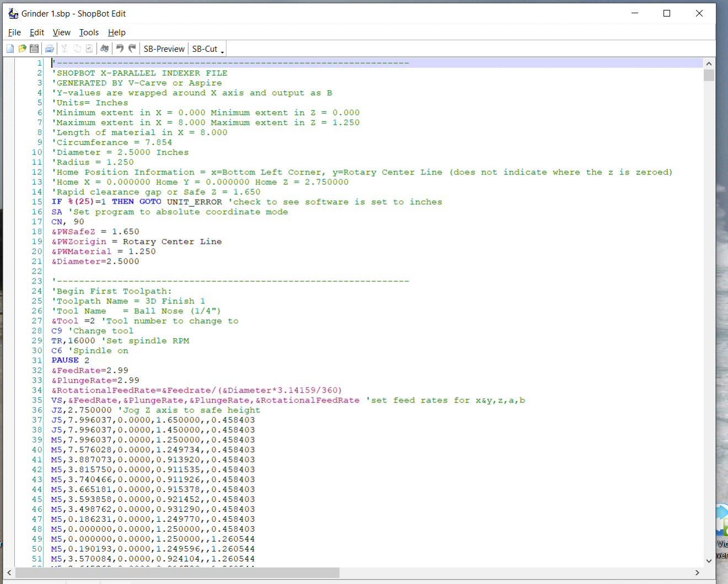Click the Paste clipboard icon
728x584 pixels.
(89, 49)
